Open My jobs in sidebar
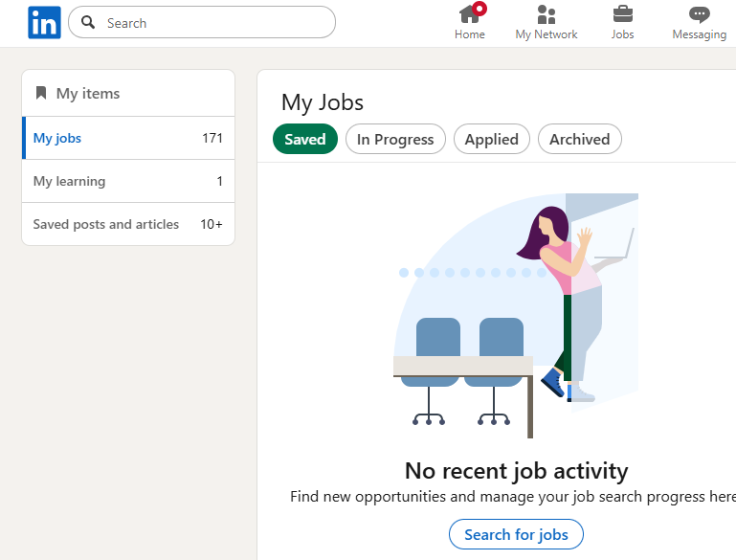Image resolution: width=736 pixels, height=560 pixels. [57, 138]
